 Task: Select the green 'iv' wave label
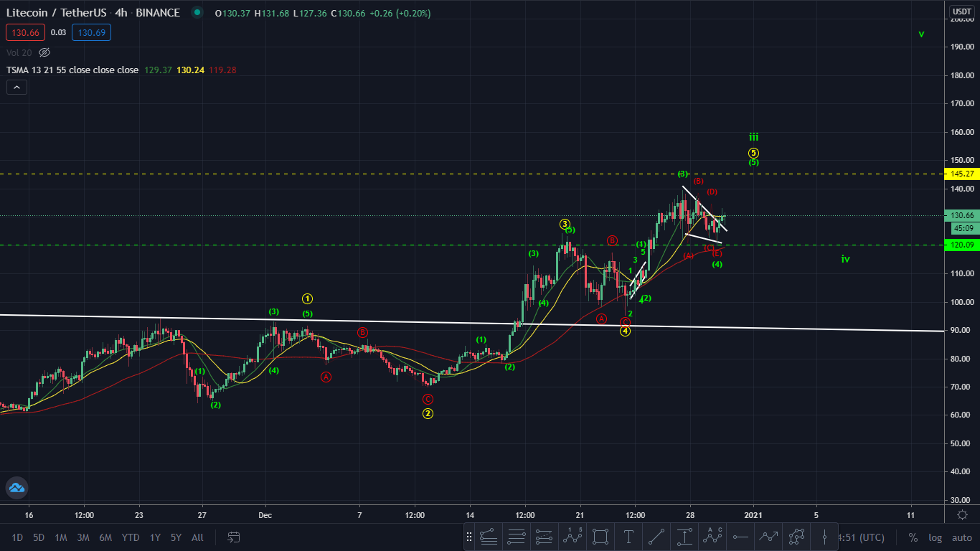click(846, 259)
